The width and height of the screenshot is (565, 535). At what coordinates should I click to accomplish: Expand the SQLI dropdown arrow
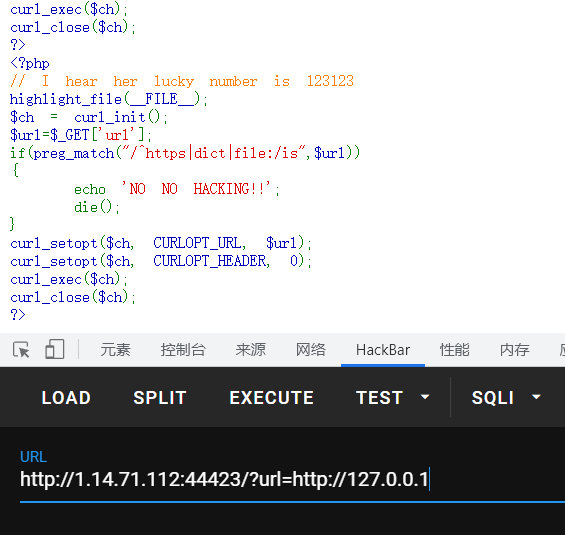point(536,397)
